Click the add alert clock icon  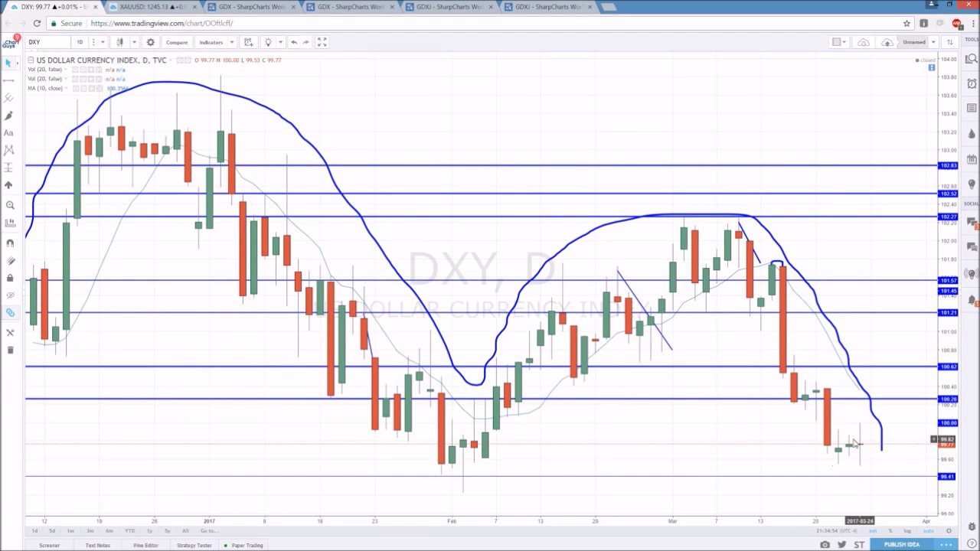pos(249,42)
